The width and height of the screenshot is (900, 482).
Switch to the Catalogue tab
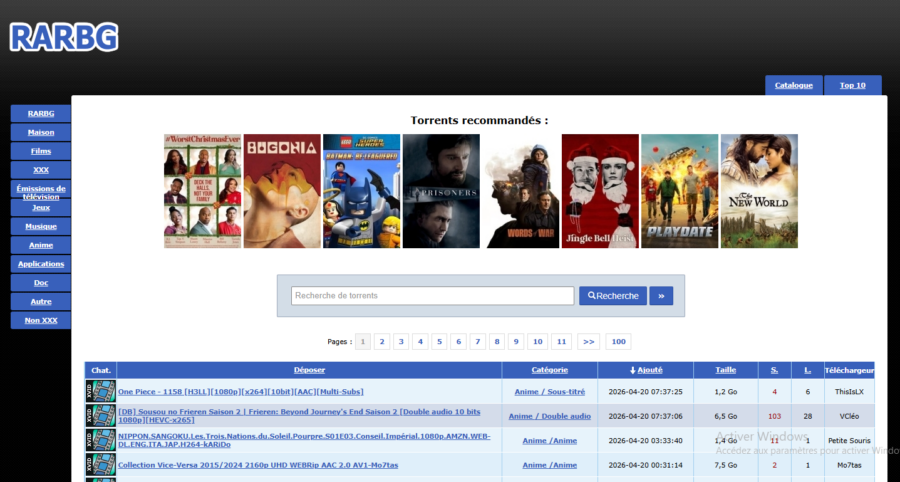pos(794,85)
